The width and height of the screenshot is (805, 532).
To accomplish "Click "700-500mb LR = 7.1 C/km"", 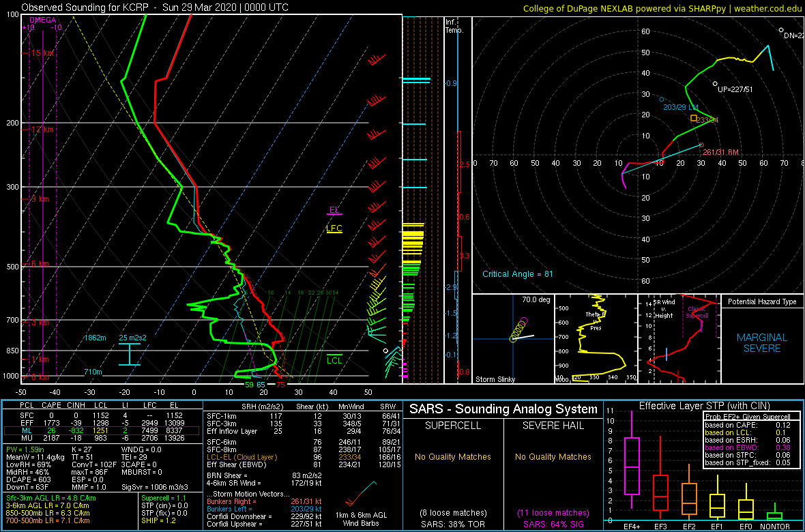I will (48, 520).
